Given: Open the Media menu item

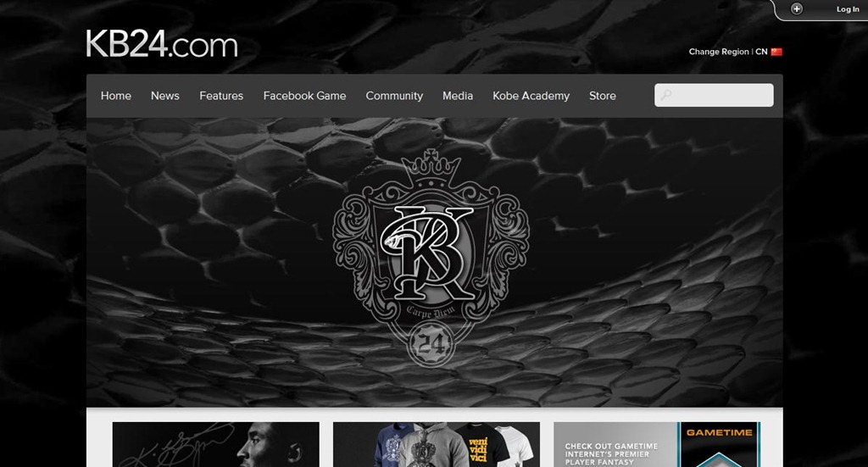Looking at the screenshot, I should (x=457, y=96).
